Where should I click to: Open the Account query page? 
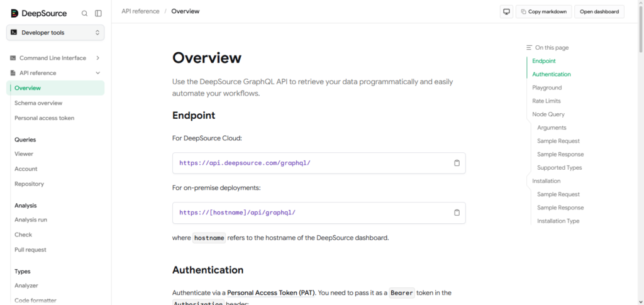pos(26,169)
